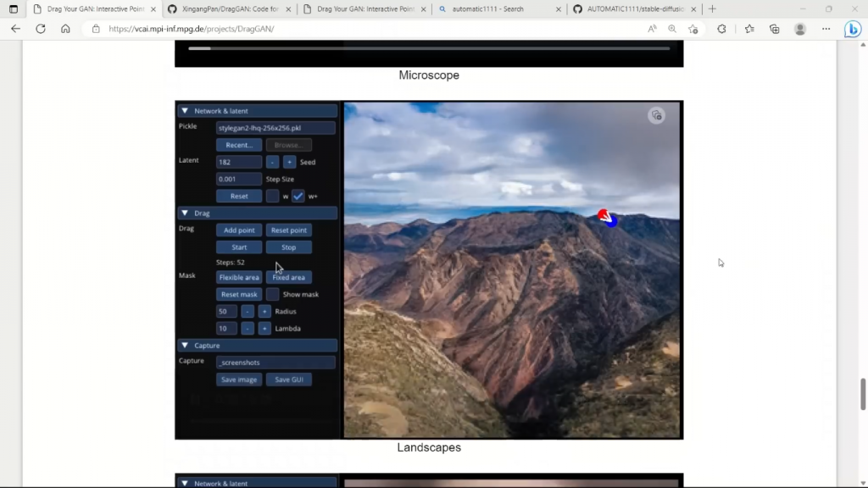Decrease the latent Seed value
Image resolution: width=868 pixels, height=488 pixels.
point(272,162)
